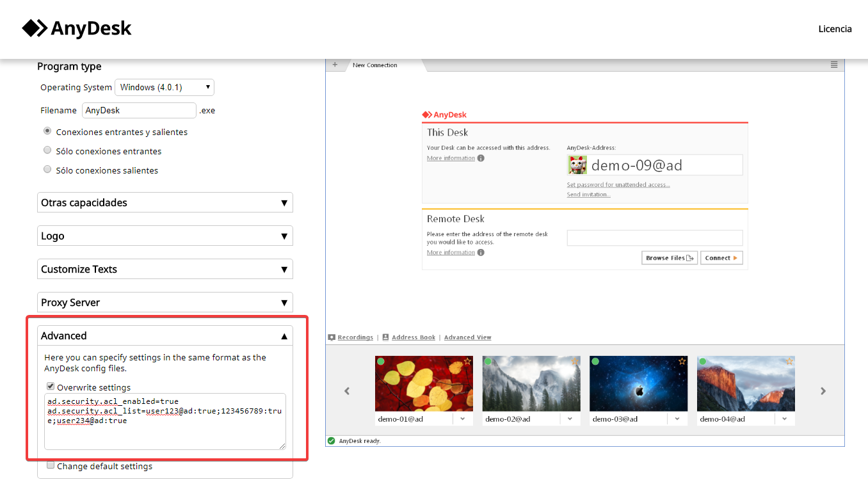Open dropdown arrow for demo-02@ad
Viewport: 868px width, 482px height.
(570, 419)
